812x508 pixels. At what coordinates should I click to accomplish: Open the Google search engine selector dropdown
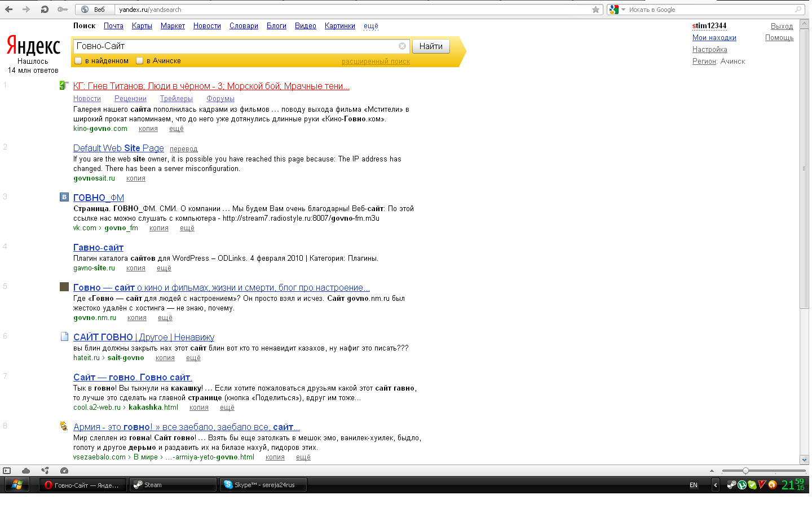click(617, 10)
